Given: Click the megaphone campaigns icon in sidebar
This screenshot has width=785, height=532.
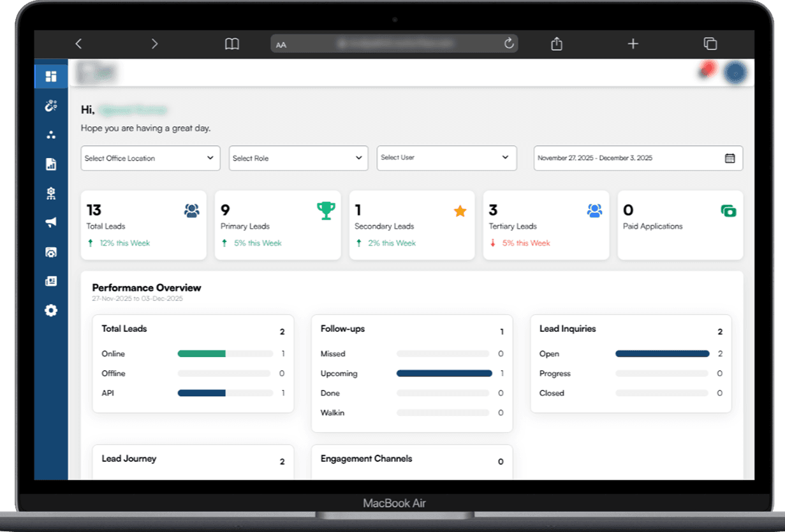Looking at the screenshot, I should [x=51, y=222].
